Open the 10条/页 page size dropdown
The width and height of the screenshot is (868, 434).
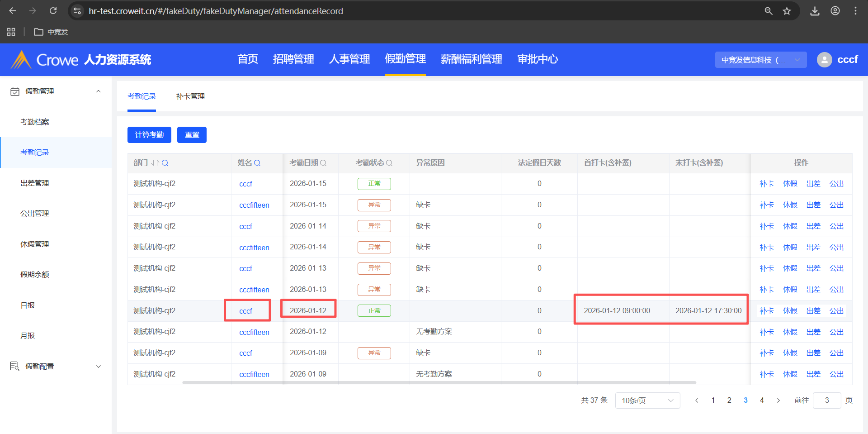(647, 401)
